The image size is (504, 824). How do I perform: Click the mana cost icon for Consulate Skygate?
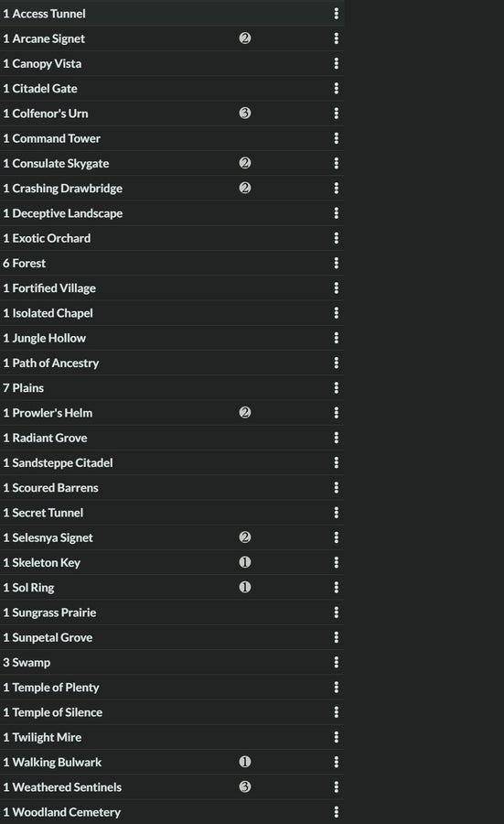point(244,163)
